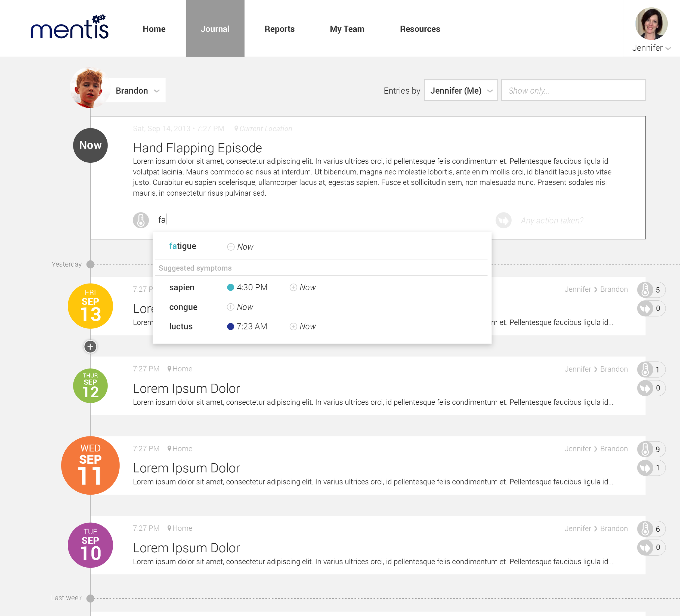Click Now in the sapien row
680x616 pixels.
click(308, 287)
